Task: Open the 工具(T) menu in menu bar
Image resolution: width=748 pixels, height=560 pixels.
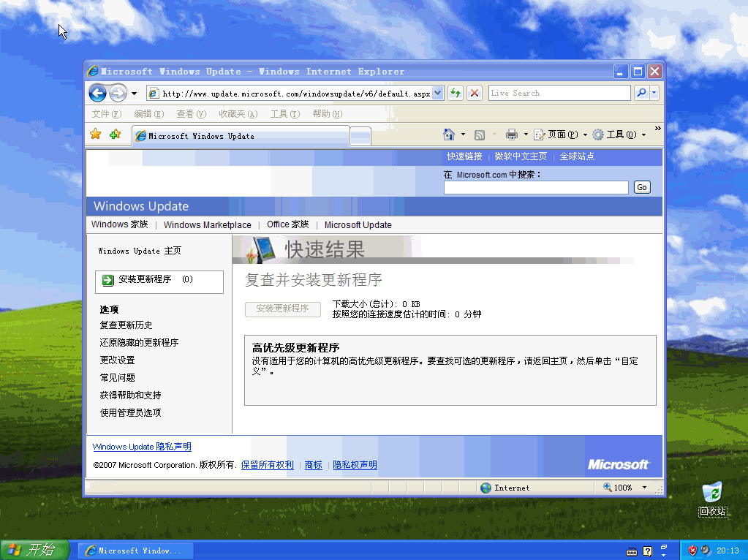Action: (x=284, y=114)
